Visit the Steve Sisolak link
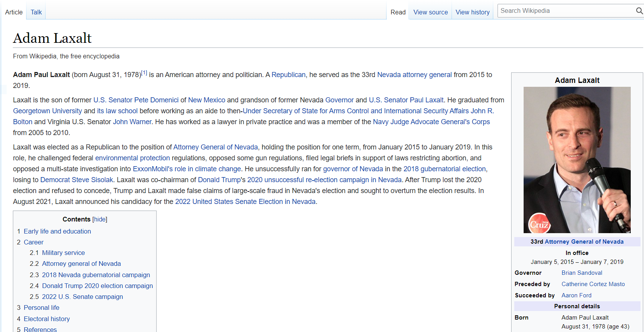This screenshot has width=644, height=332. (x=92, y=180)
